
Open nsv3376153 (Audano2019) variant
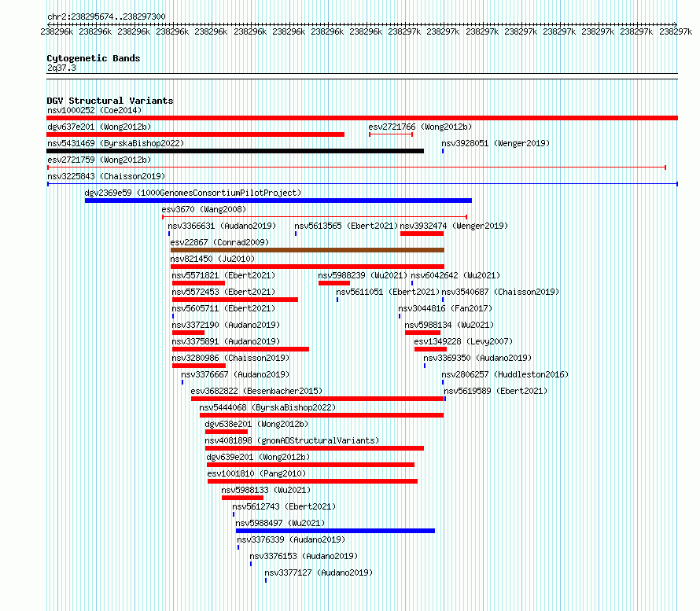coord(304,556)
